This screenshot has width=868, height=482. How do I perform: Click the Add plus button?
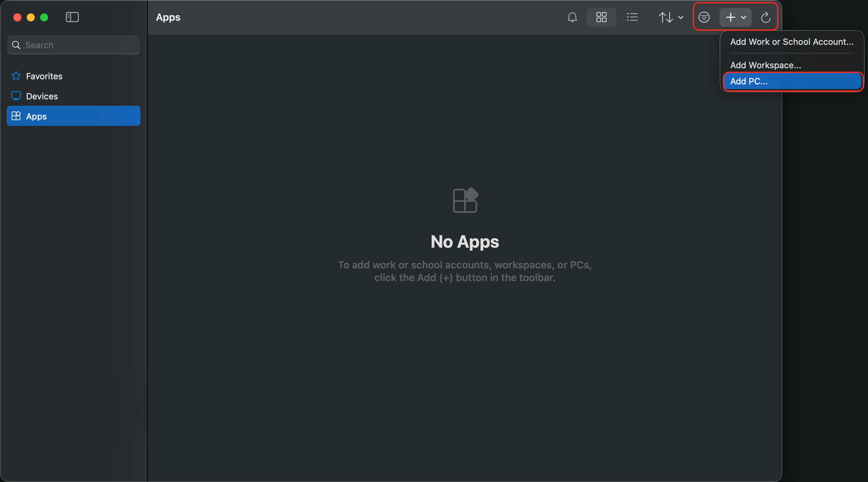point(731,17)
